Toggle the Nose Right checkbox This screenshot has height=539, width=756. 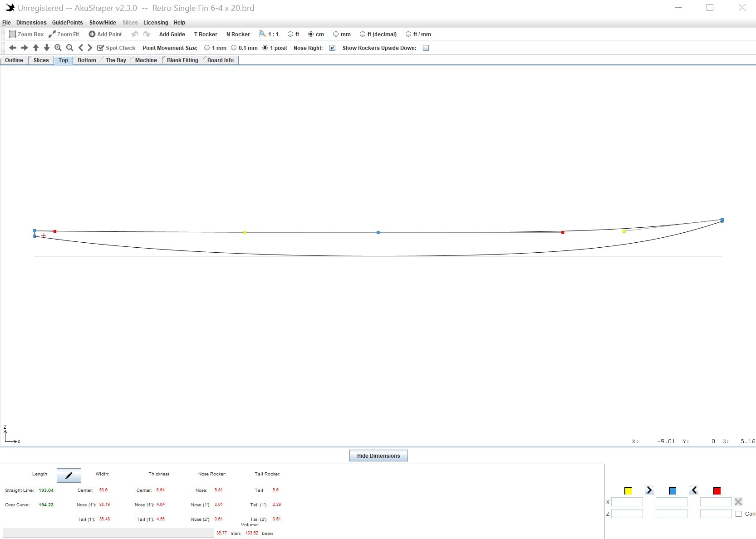tap(332, 48)
